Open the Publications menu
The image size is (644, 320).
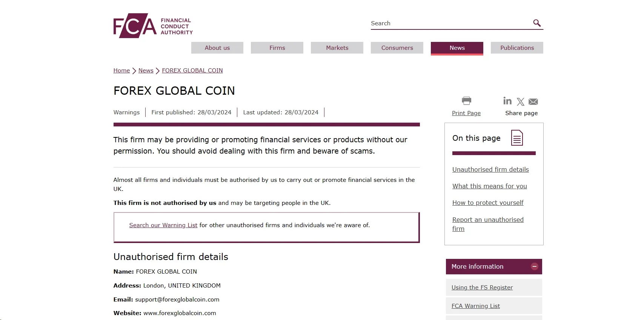[x=517, y=48]
